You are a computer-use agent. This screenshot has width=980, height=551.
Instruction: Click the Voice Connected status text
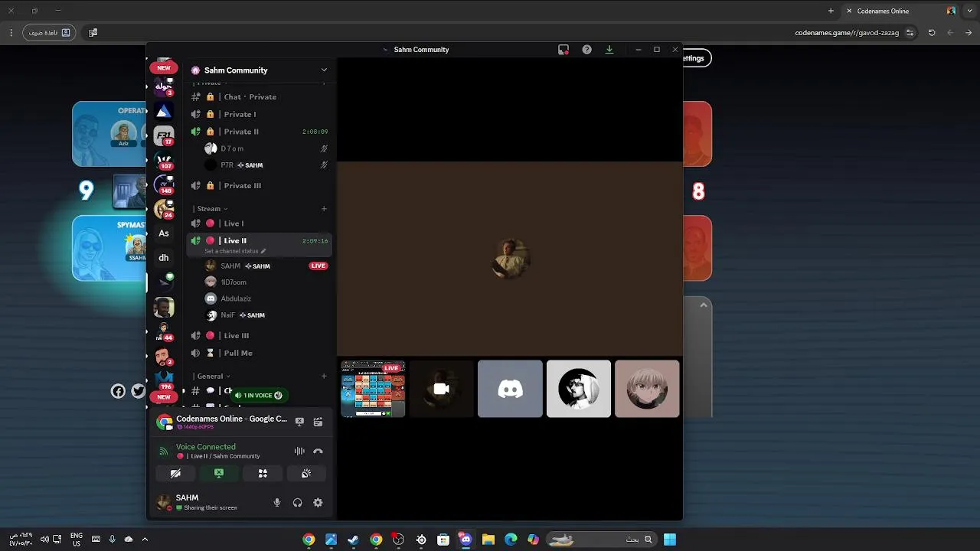click(206, 447)
